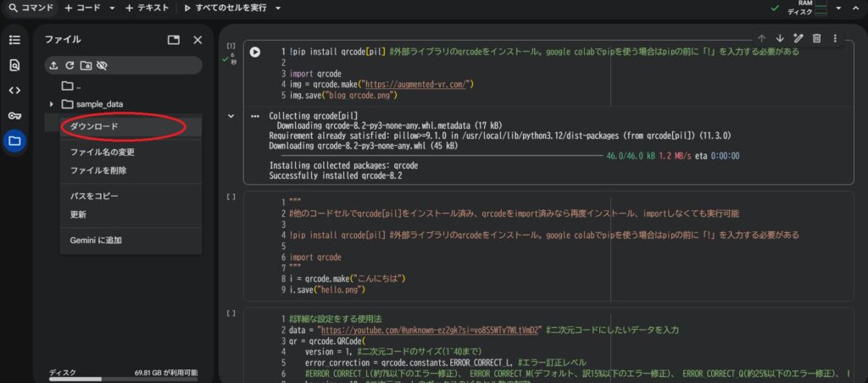Collapse the header with the top-right chevron
The height and width of the screenshot is (383, 868).
click(857, 8)
